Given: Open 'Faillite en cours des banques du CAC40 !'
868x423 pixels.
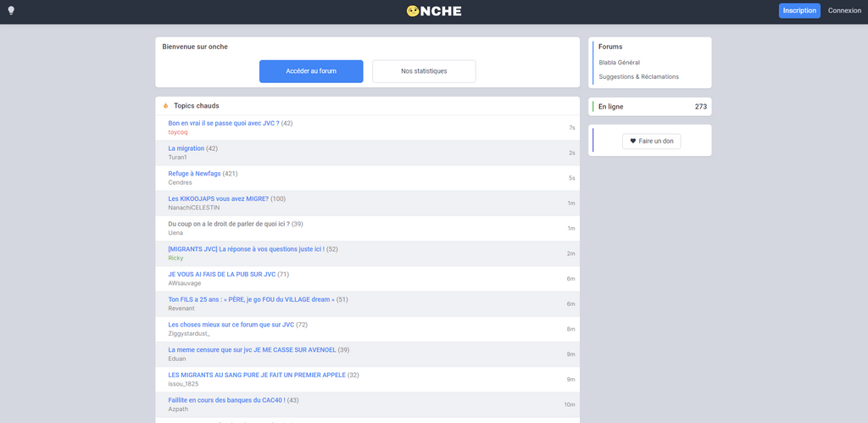Looking at the screenshot, I should pyautogui.click(x=227, y=400).
